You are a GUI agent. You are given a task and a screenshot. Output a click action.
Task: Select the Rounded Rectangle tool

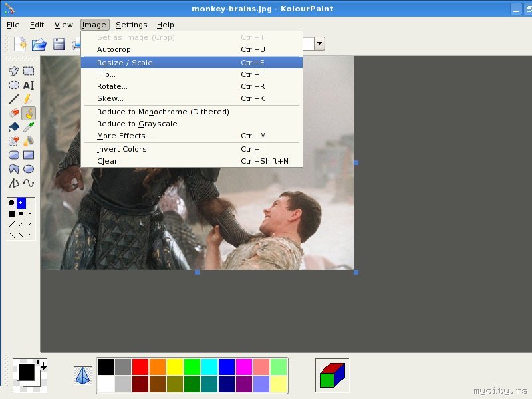click(x=13, y=155)
